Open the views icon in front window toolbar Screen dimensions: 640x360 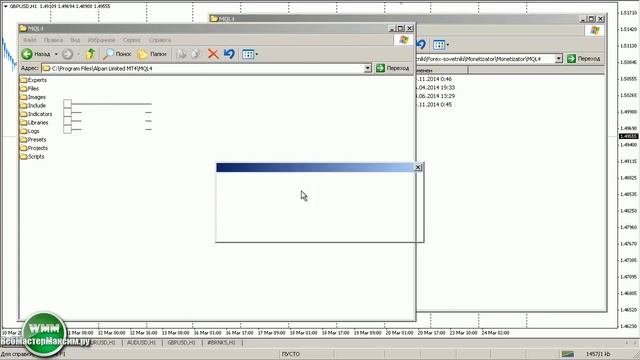(x=248, y=54)
